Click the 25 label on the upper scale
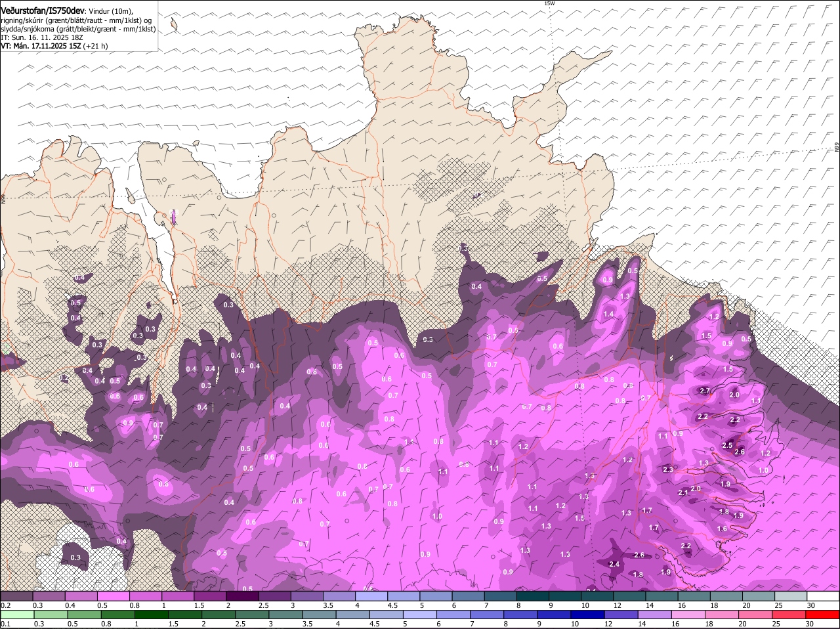 (778, 605)
